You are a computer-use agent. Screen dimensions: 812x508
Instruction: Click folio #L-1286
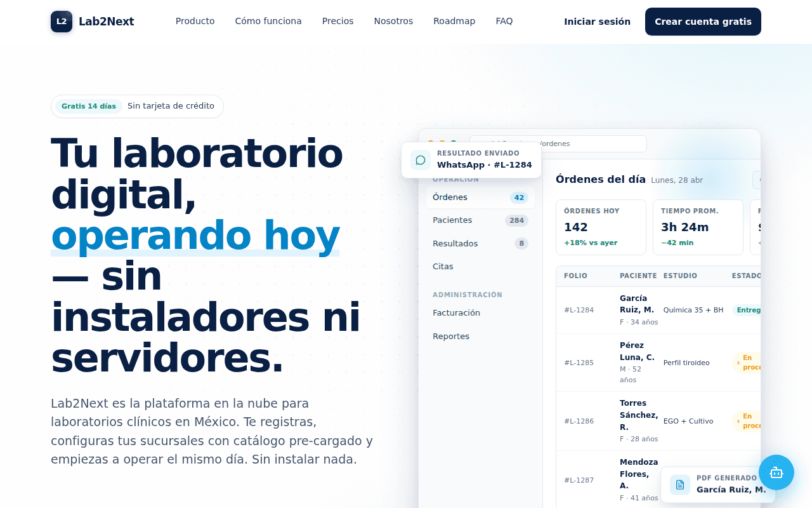point(579,422)
